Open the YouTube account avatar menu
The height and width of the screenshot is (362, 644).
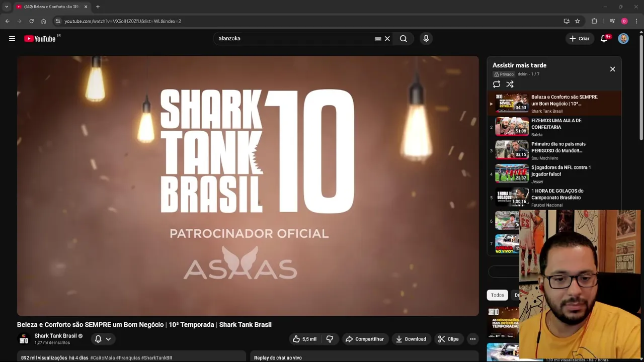[623, 39]
